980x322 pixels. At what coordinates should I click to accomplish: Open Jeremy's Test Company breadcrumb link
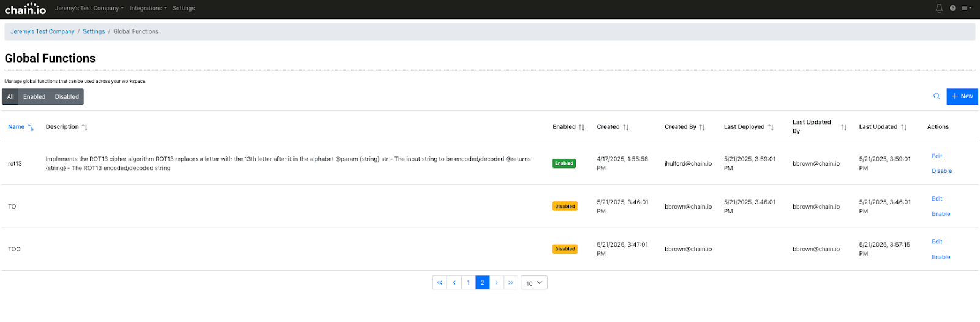(42, 31)
